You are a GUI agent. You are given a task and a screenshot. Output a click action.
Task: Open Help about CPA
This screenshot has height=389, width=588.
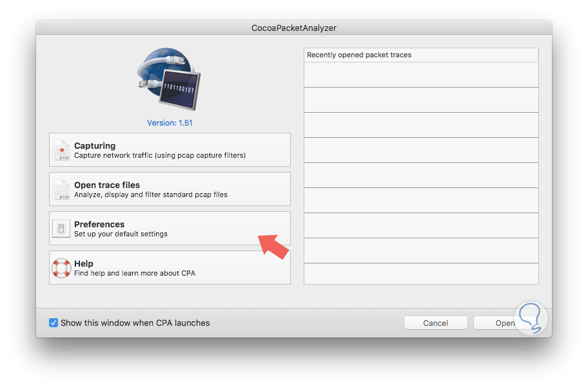click(x=170, y=267)
